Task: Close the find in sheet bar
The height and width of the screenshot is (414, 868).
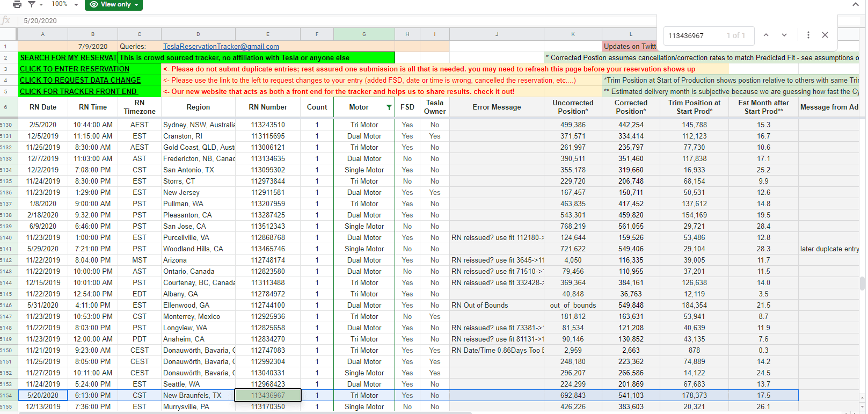Action: 825,35
